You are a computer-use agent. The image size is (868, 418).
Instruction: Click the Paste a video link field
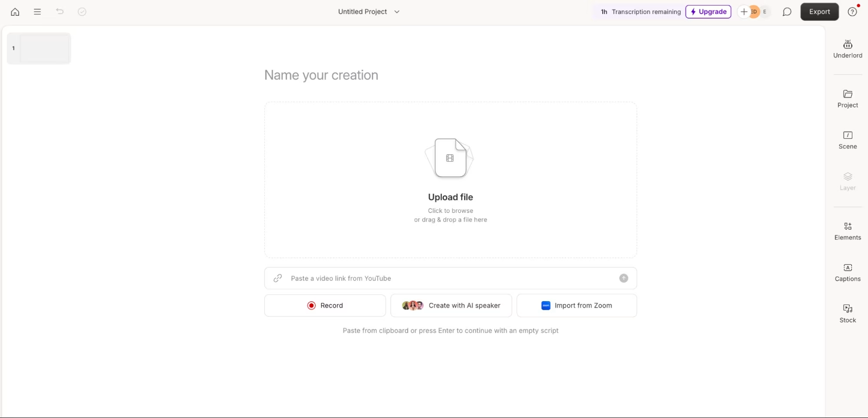[x=434, y=278]
